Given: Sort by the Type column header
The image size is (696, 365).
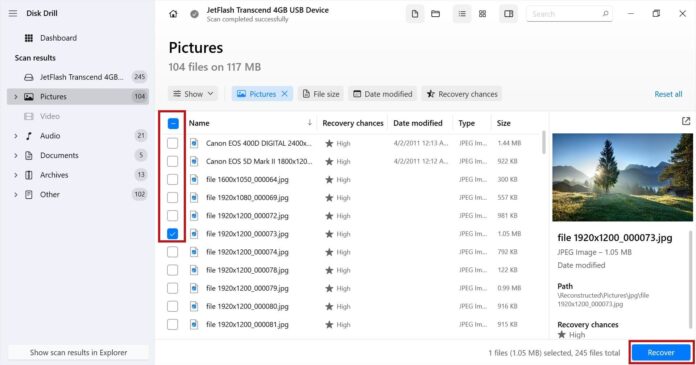Looking at the screenshot, I should tap(467, 123).
